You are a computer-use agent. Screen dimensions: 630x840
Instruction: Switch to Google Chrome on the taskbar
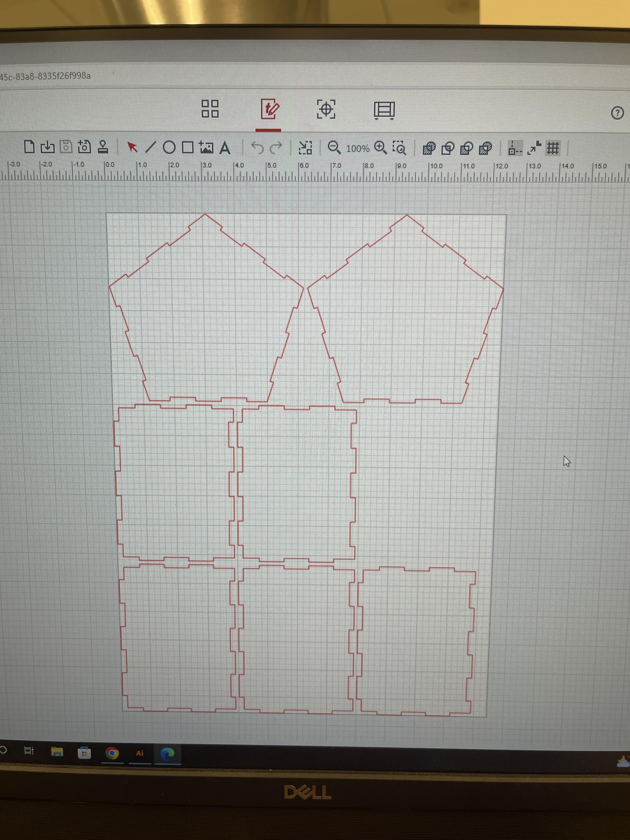pos(112,753)
